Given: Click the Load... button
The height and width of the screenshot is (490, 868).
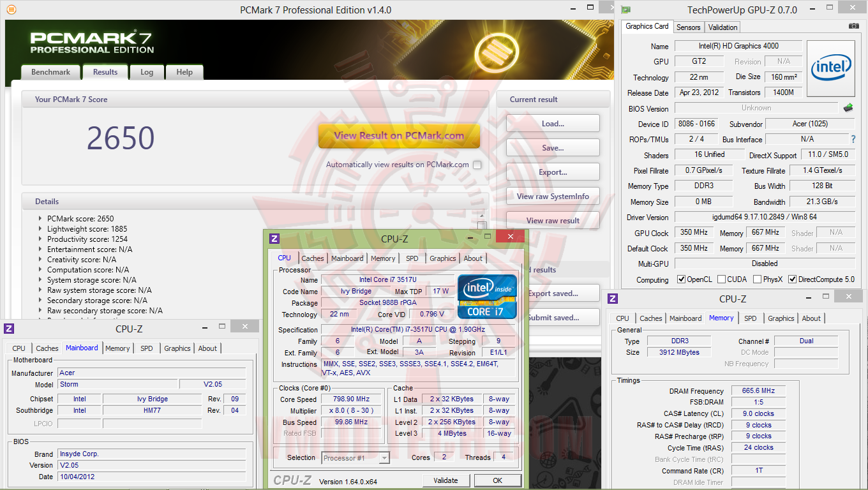Looking at the screenshot, I should point(553,124).
